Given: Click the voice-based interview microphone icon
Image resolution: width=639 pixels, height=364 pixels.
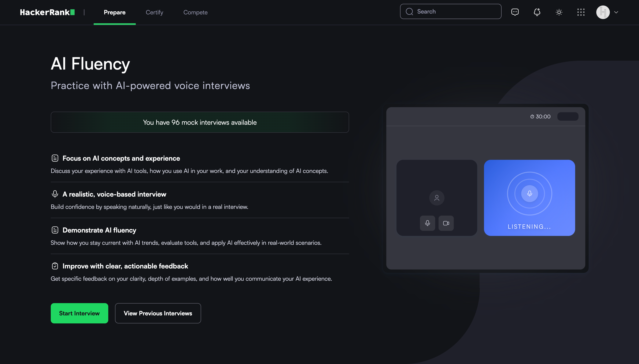Looking at the screenshot, I should (55, 194).
